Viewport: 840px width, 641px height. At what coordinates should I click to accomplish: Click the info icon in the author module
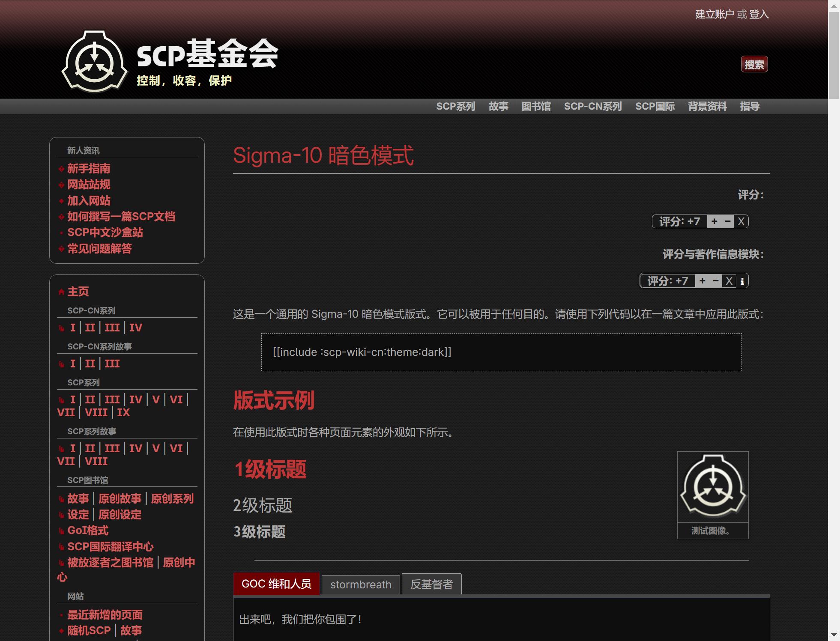(x=742, y=281)
